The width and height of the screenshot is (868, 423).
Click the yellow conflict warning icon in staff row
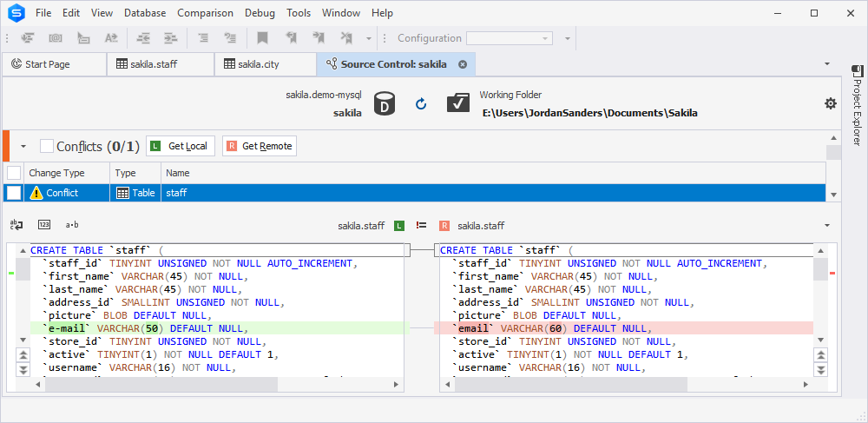[36, 193]
